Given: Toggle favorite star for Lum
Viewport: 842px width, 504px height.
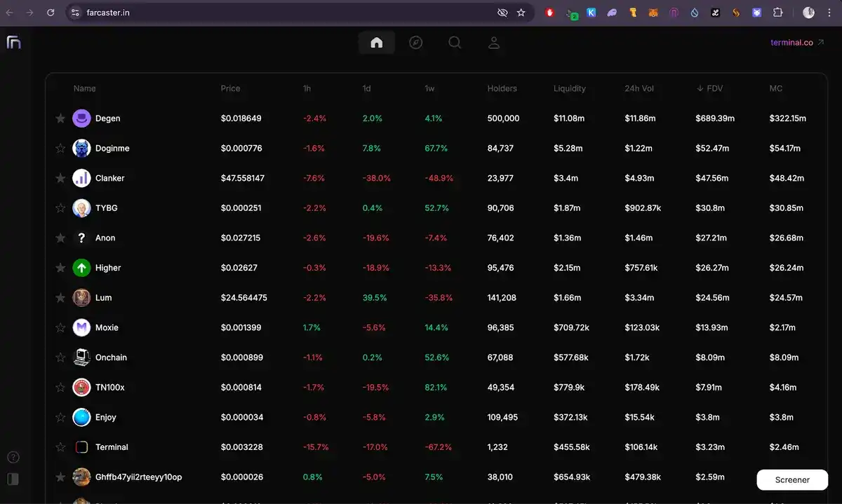Looking at the screenshot, I should [60, 298].
